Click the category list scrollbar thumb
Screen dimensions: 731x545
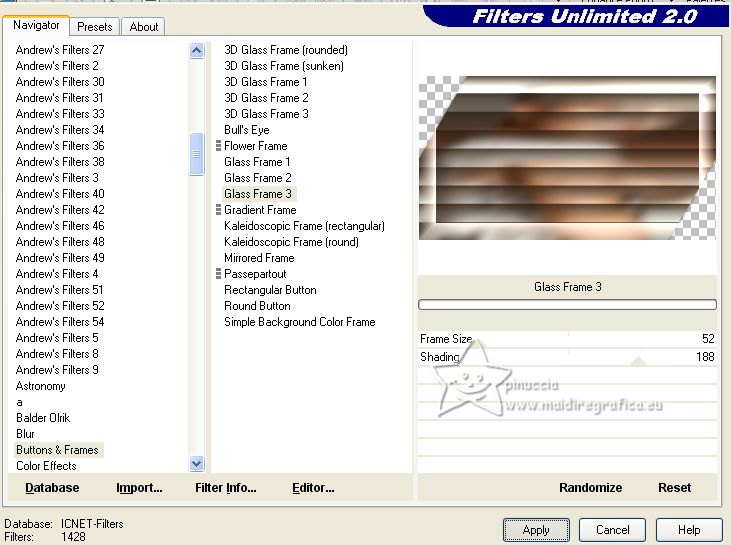[197, 154]
